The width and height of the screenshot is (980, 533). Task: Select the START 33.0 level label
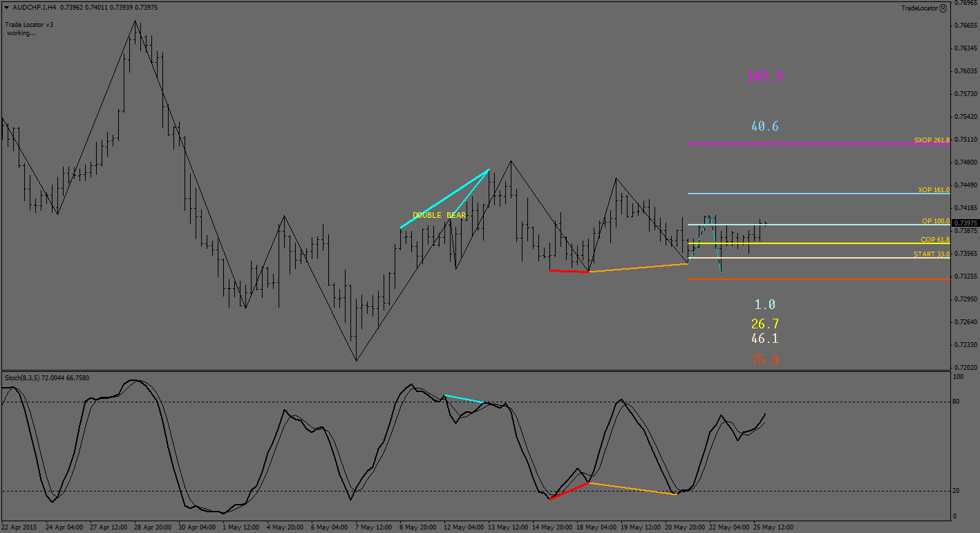[931, 254]
